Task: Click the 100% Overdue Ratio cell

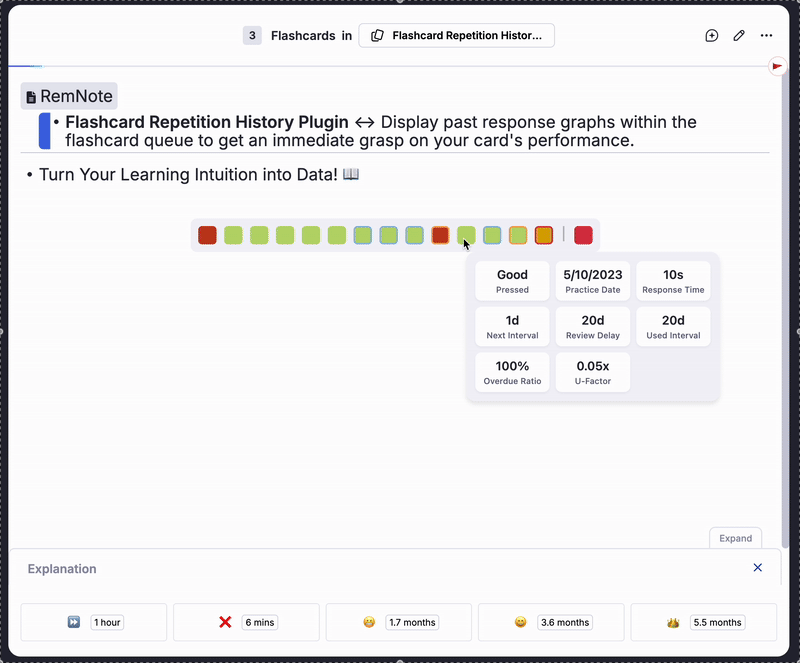Action: tap(512, 372)
